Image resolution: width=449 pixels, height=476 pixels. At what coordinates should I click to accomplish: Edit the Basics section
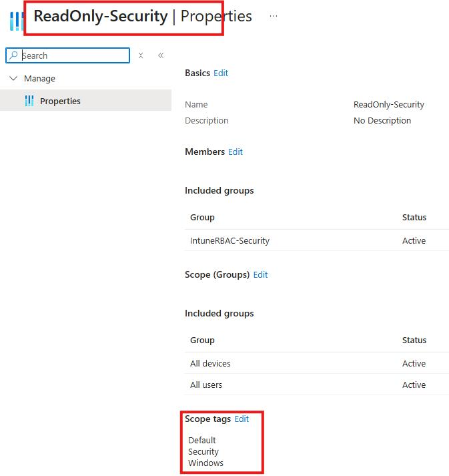click(x=221, y=73)
